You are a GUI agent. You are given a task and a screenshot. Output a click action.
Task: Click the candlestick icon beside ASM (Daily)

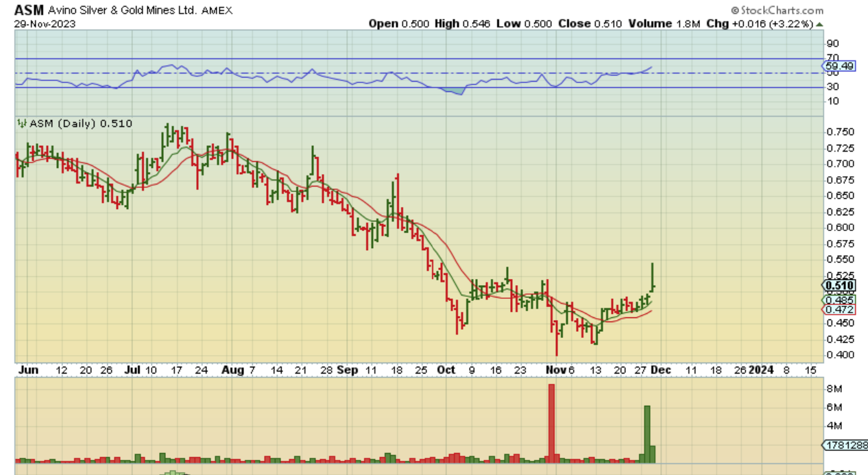click(x=21, y=123)
